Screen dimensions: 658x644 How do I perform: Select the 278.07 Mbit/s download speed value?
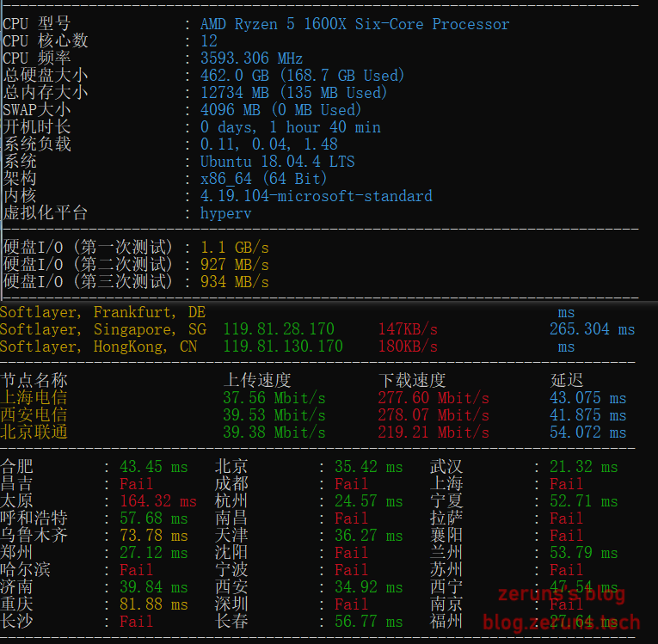[x=433, y=414]
